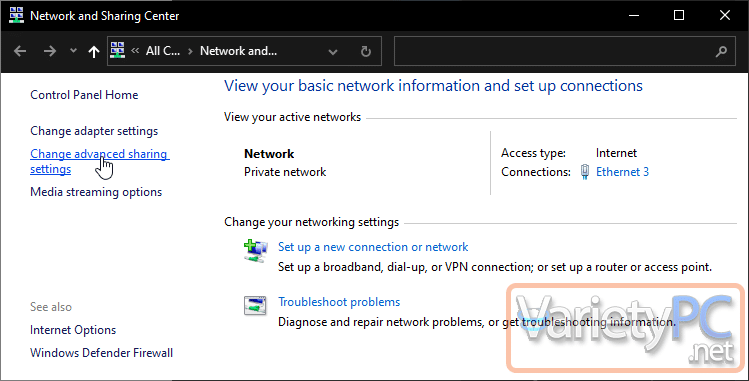Click the Forward navigation arrow
This screenshot has width=749, height=381.
[50, 51]
